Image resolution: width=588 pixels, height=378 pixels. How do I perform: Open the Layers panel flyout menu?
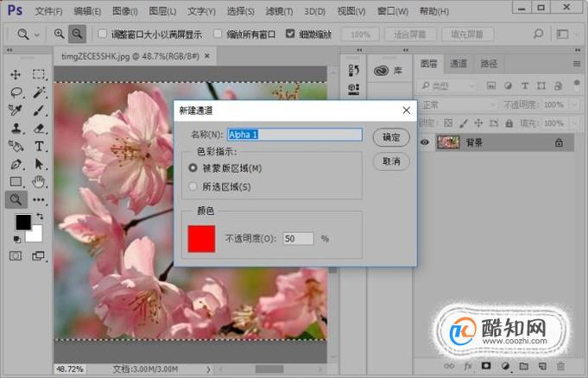click(x=577, y=64)
